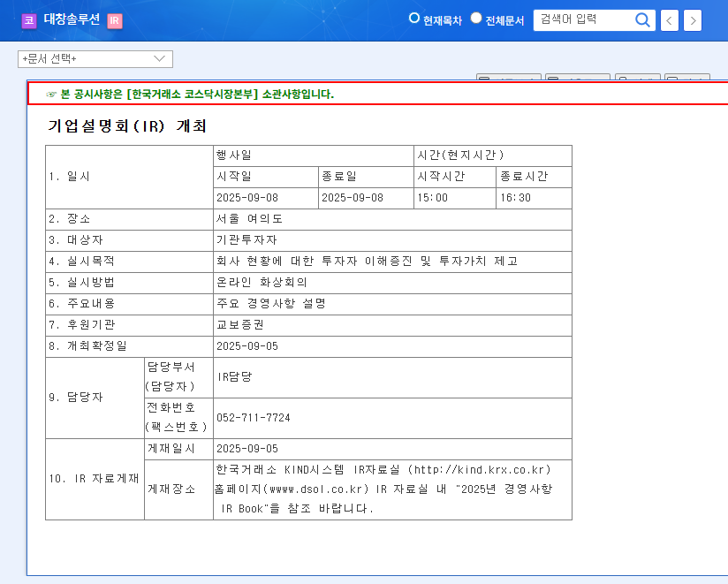Select the 현재목차 radio option

(414, 18)
